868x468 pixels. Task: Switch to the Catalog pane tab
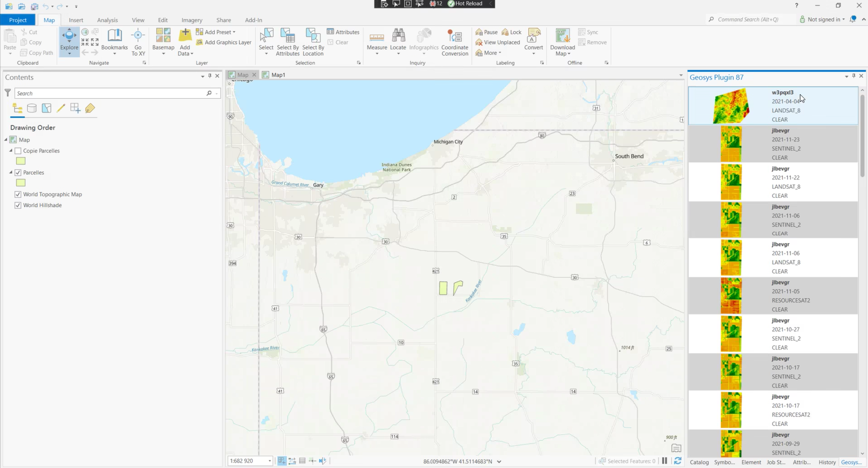699,462
